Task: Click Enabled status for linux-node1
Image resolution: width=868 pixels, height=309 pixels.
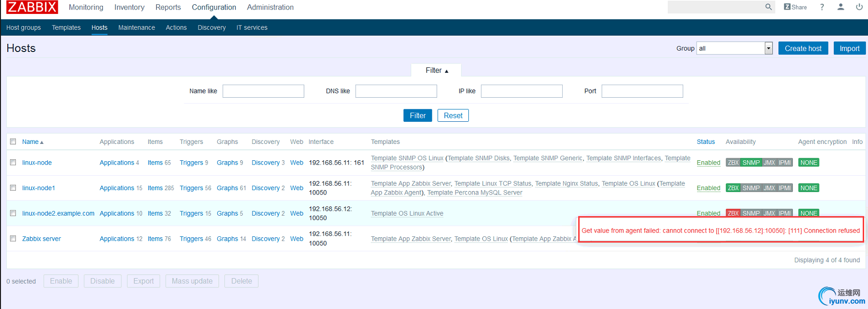Action: tap(709, 188)
